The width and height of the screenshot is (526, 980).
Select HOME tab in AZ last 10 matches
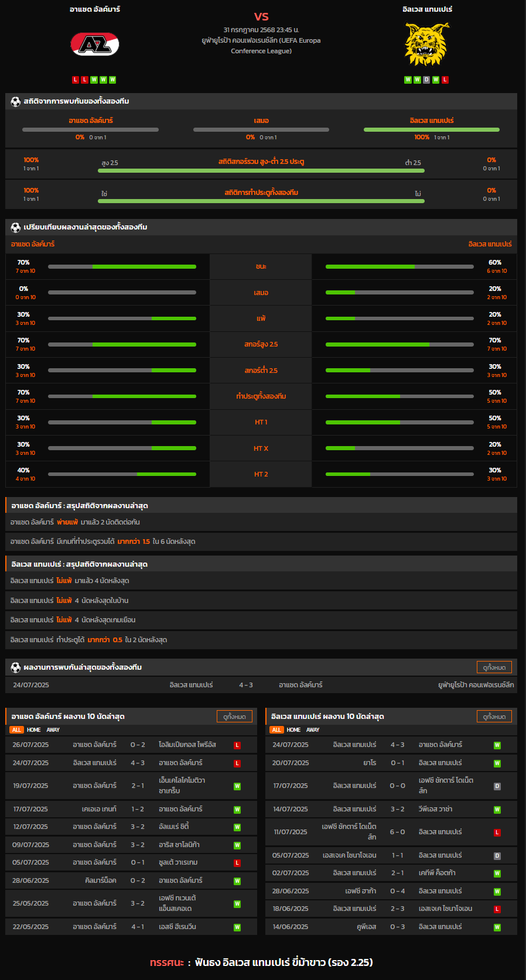[34, 730]
